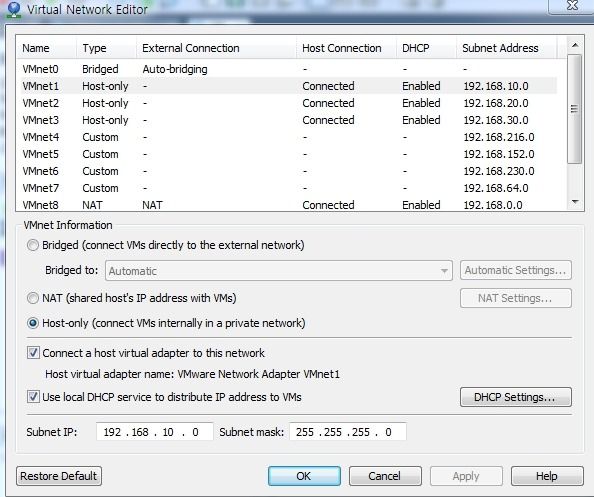The height and width of the screenshot is (497, 594).
Task: Click subnet address 192.168.0.0
Action: tap(493, 205)
